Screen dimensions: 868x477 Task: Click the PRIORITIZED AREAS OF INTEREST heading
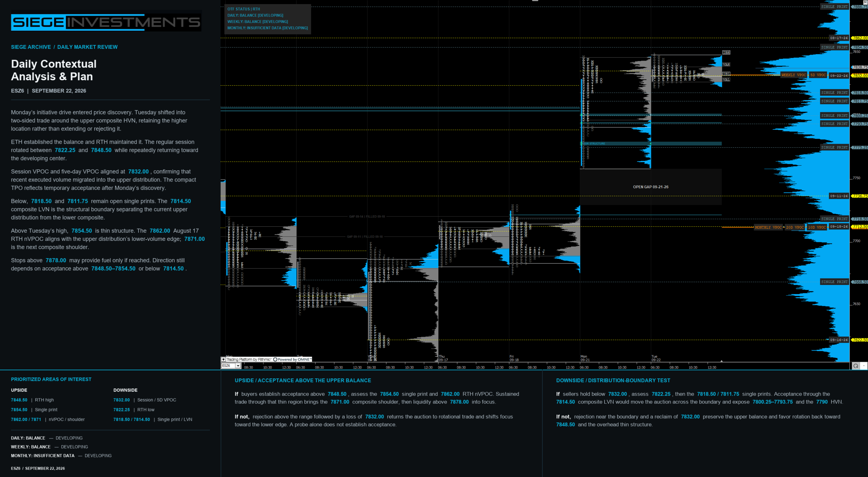coord(51,379)
